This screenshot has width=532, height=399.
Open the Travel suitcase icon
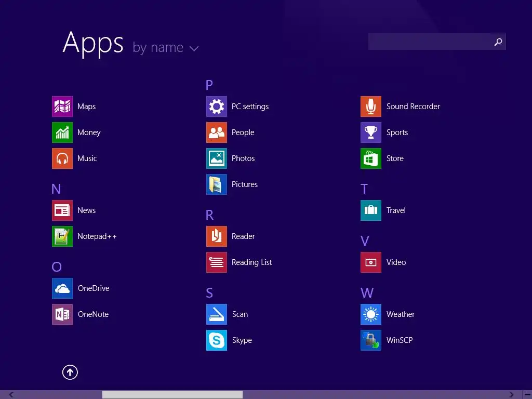(x=371, y=210)
